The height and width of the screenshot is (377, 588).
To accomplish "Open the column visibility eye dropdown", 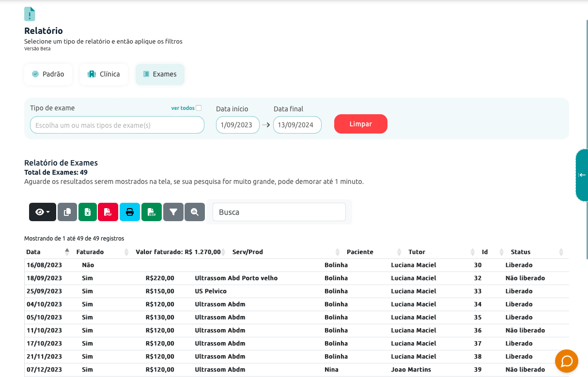I will (x=43, y=212).
